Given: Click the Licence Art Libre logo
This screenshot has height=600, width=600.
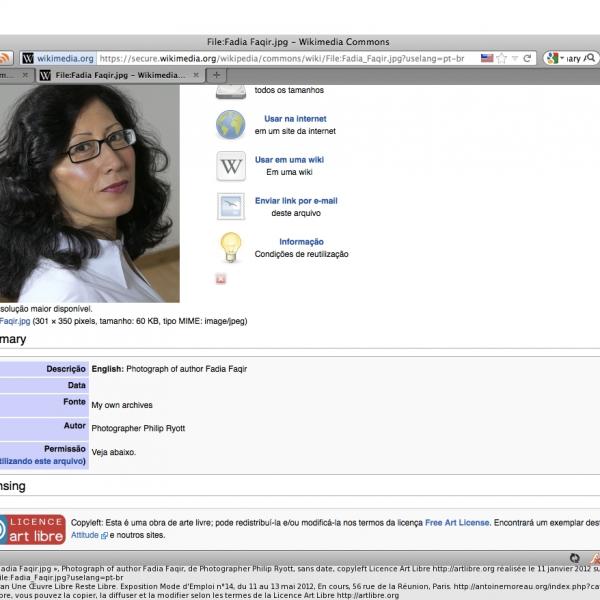Looking at the screenshot, I should (33, 529).
